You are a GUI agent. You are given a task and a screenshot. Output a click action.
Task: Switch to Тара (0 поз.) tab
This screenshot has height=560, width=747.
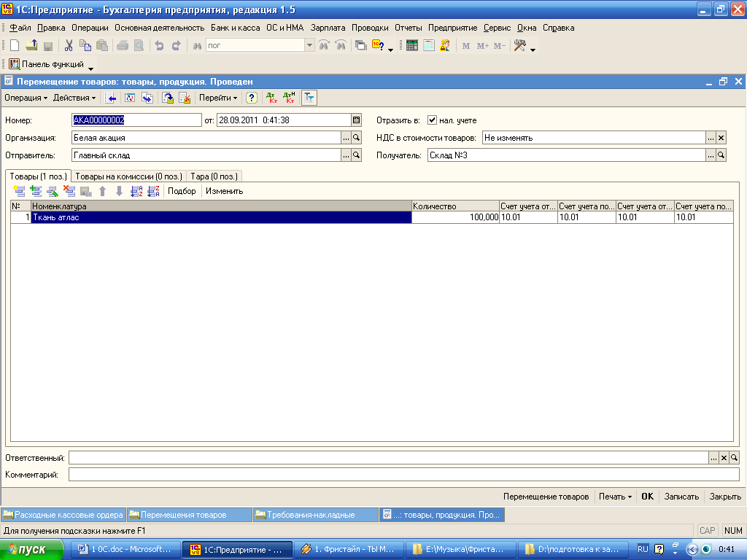tap(214, 176)
